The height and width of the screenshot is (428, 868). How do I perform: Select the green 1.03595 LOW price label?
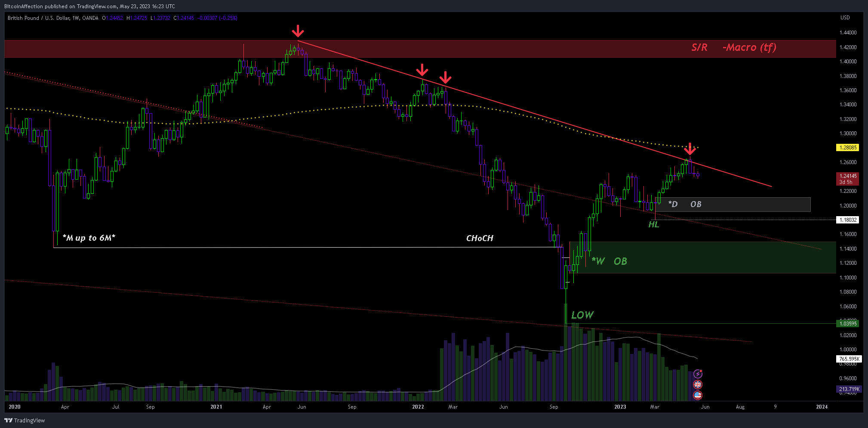click(x=847, y=323)
